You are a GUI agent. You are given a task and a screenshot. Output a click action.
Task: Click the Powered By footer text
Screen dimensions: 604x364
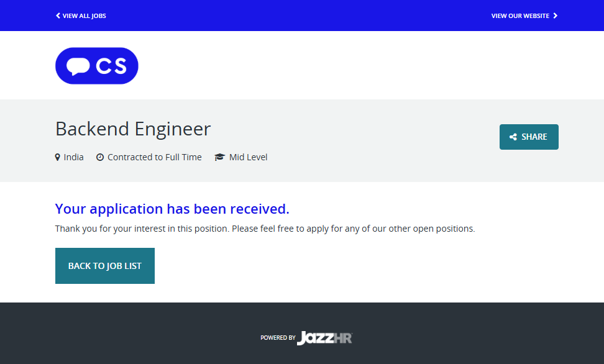tap(278, 338)
